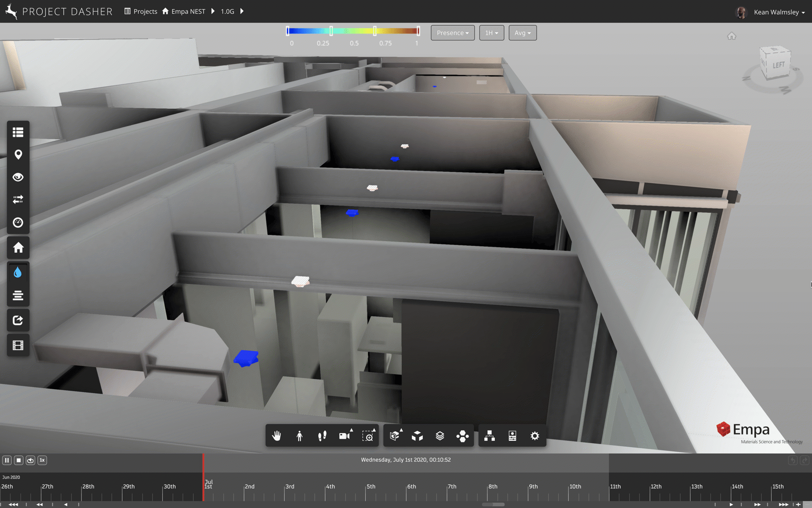Screen dimensions: 812x508
Task: Toggle the visibility eye panel
Action: coord(18,177)
